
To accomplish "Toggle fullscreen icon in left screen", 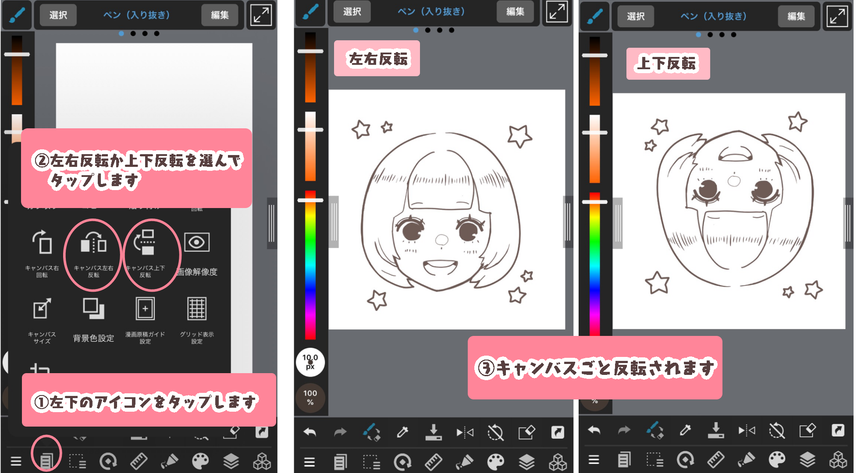I will pyautogui.click(x=261, y=15).
